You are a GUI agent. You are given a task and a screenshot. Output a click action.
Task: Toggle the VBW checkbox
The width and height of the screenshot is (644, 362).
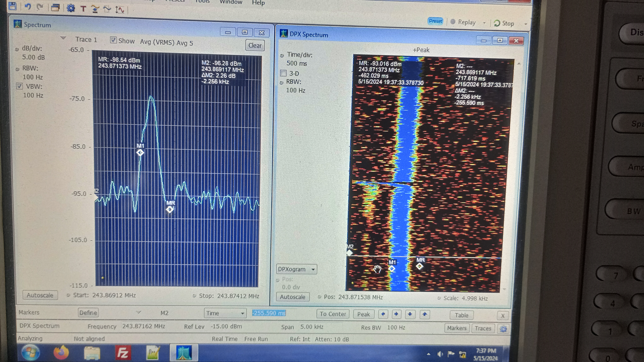[x=19, y=86]
